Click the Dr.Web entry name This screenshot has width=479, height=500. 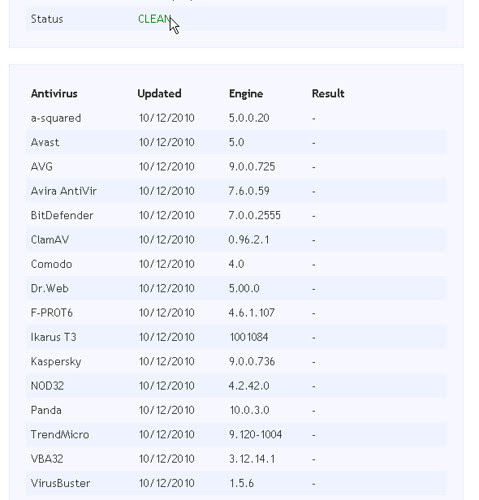coord(50,288)
